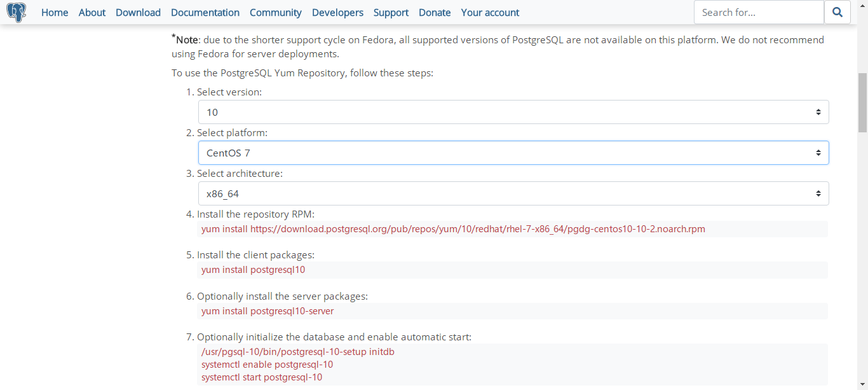Open the Select version dropdown showing 10
This screenshot has height=390, width=868.
tap(513, 112)
